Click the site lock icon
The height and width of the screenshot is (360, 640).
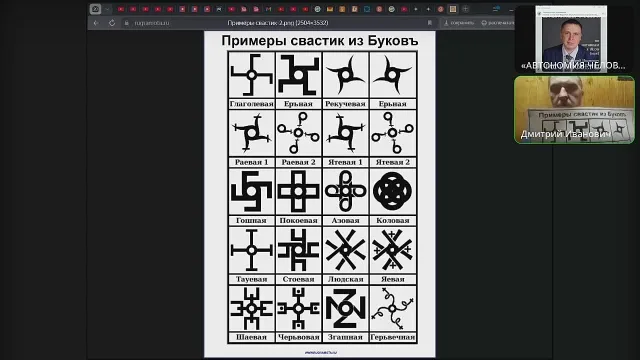pyautogui.click(x=127, y=23)
